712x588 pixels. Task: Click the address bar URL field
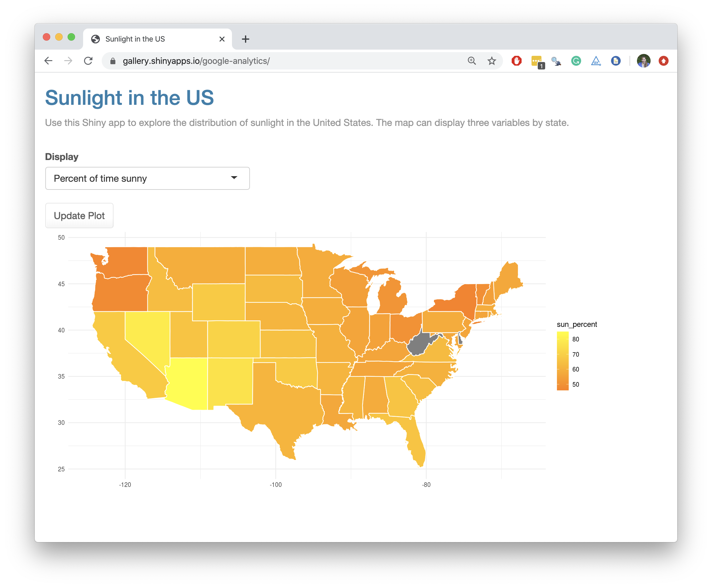coord(237,61)
